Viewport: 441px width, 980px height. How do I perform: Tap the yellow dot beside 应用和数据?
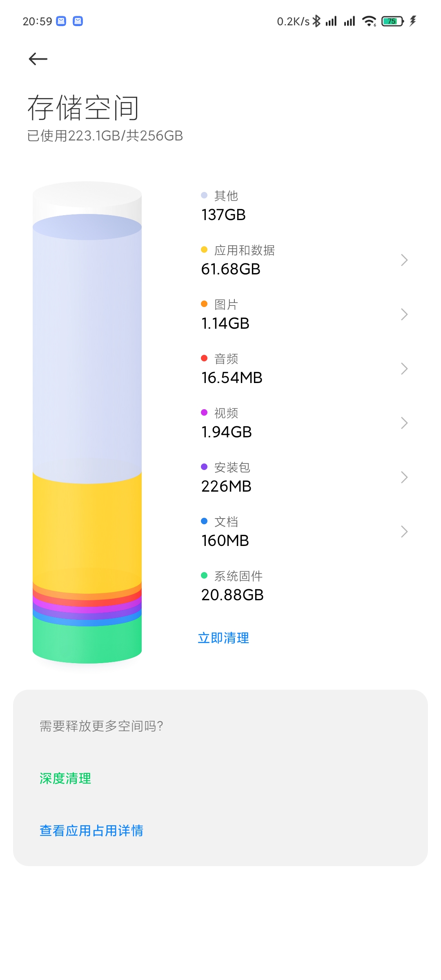[204, 249]
